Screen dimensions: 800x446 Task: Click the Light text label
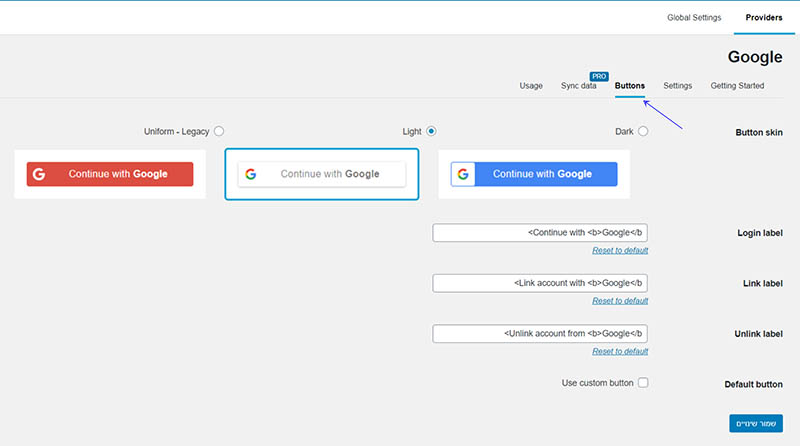[412, 132]
